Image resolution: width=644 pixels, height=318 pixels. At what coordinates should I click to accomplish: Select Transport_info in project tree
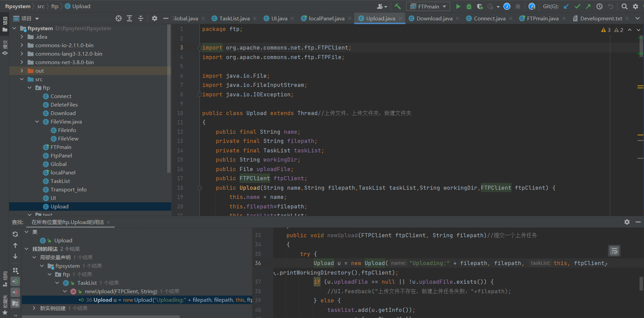point(69,189)
